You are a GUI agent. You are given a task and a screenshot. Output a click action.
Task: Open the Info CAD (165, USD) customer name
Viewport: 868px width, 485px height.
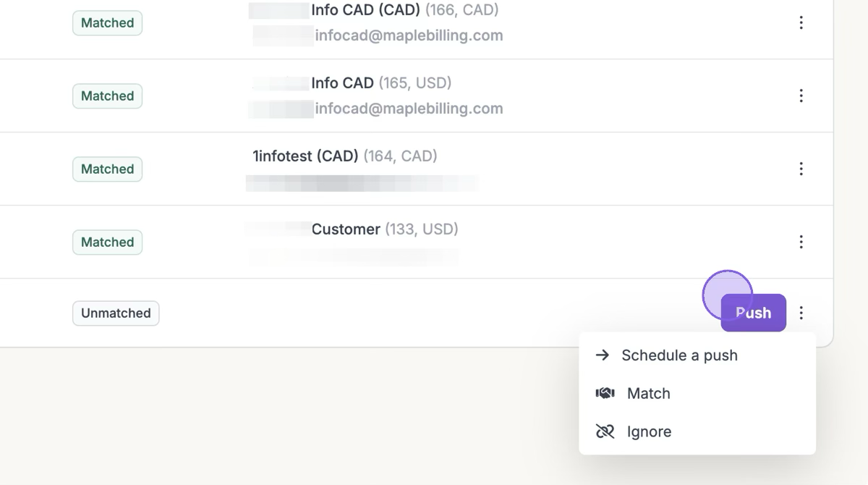[x=342, y=83]
